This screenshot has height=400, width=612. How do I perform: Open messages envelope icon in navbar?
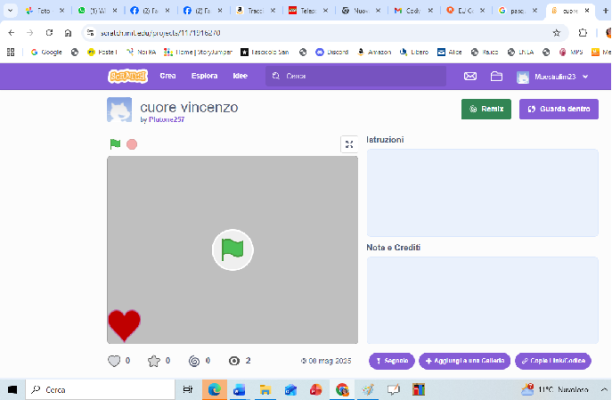pyautogui.click(x=470, y=76)
